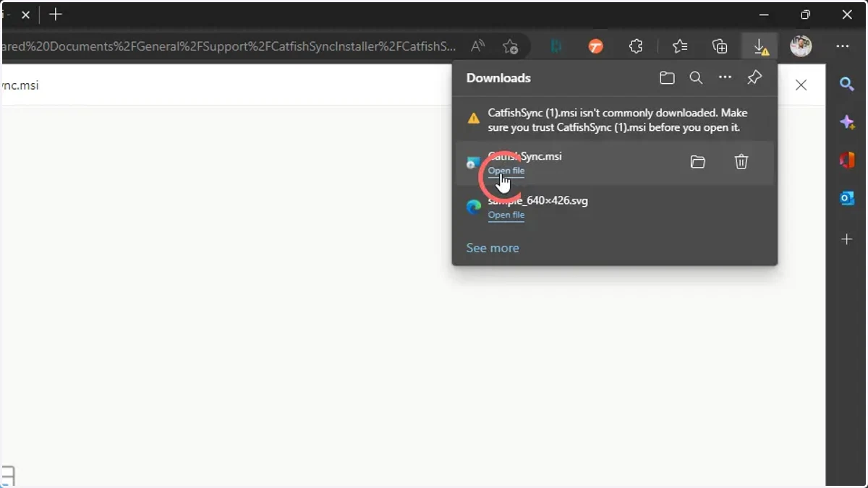Add this page to favorites star icon
868x488 pixels.
tap(511, 46)
